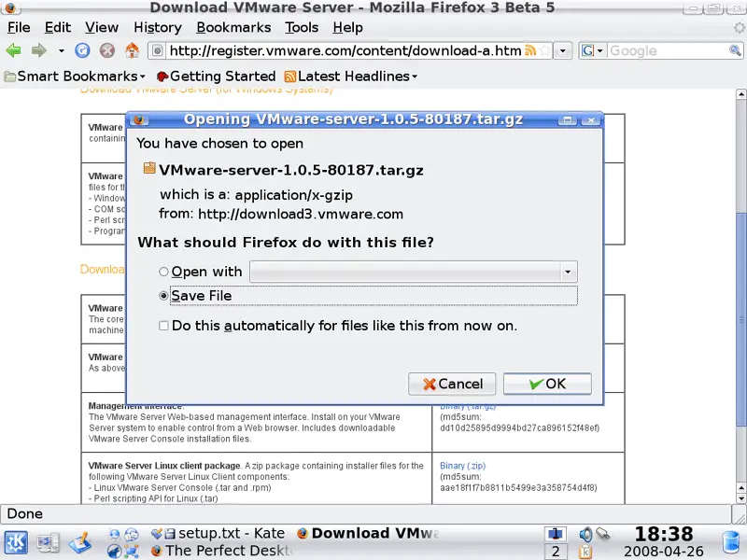Open the back/forward history dropdown arrow
Image resolution: width=747 pixels, height=560 pixels.
click(x=62, y=50)
